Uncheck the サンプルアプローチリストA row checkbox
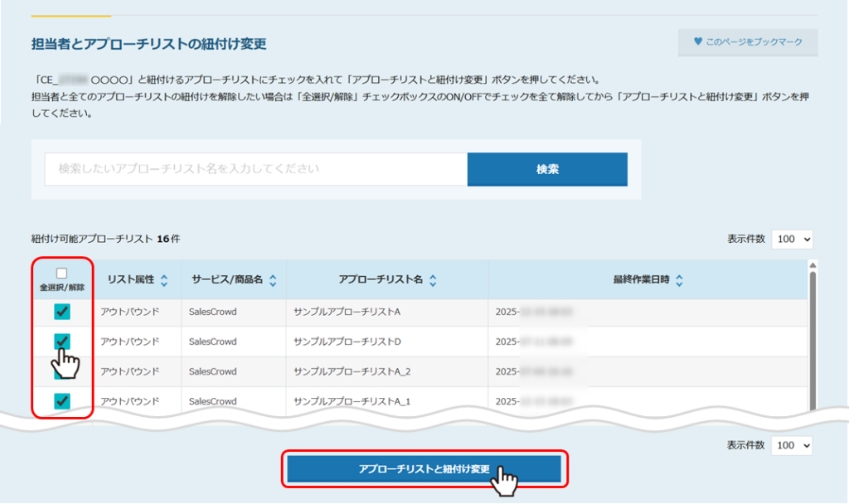Screen dimensions: 849x504 (x=62, y=312)
